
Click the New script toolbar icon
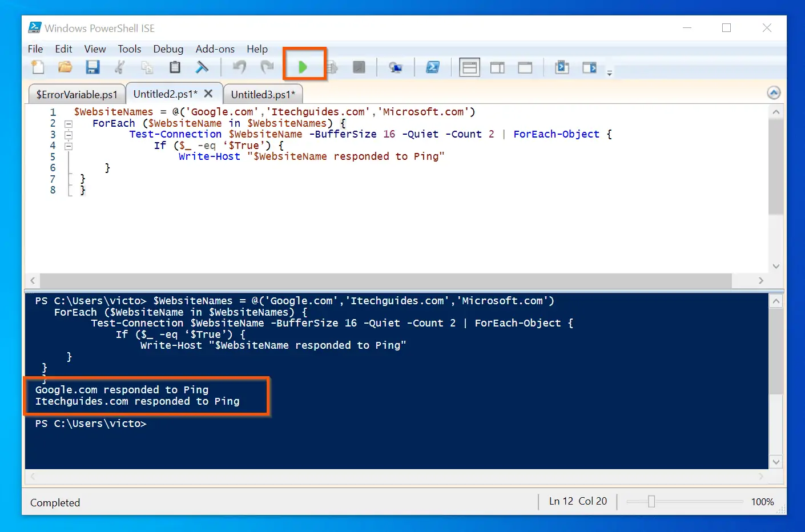tap(38, 67)
